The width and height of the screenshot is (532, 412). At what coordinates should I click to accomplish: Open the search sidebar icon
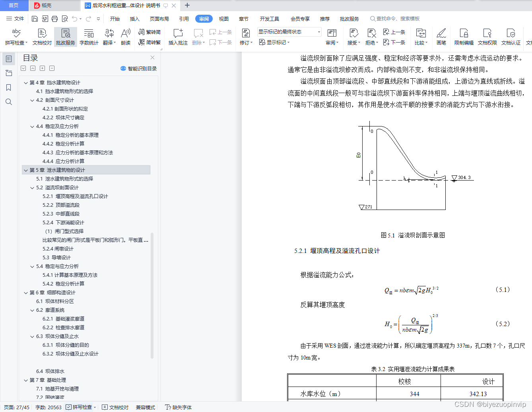pyautogui.click(x=9, y=102)
